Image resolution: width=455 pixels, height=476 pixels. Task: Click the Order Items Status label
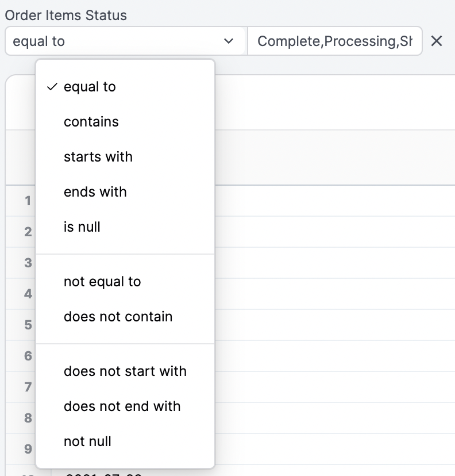tap(66, 16)
